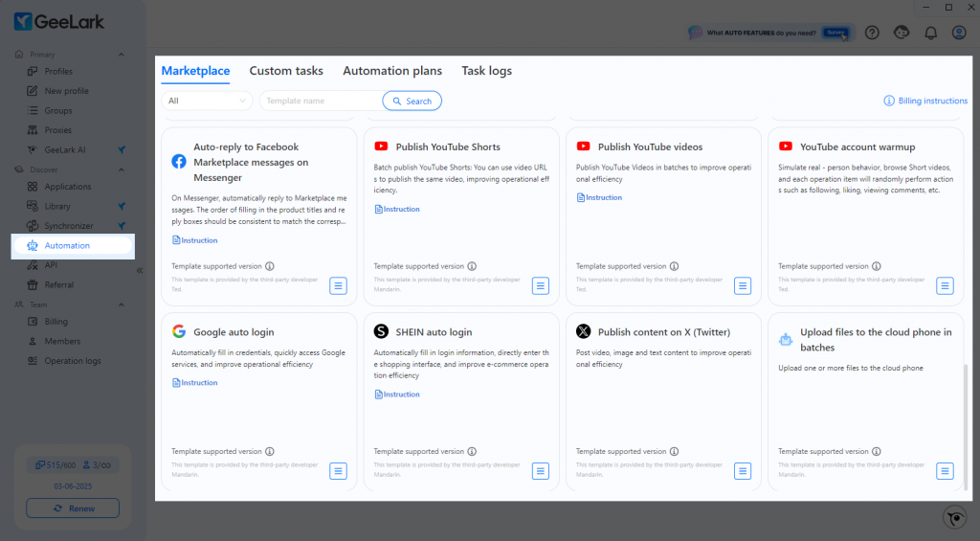The image size is (980, 541).
Task: Open floating assistant icon bottom right
Action: (955, 518)
